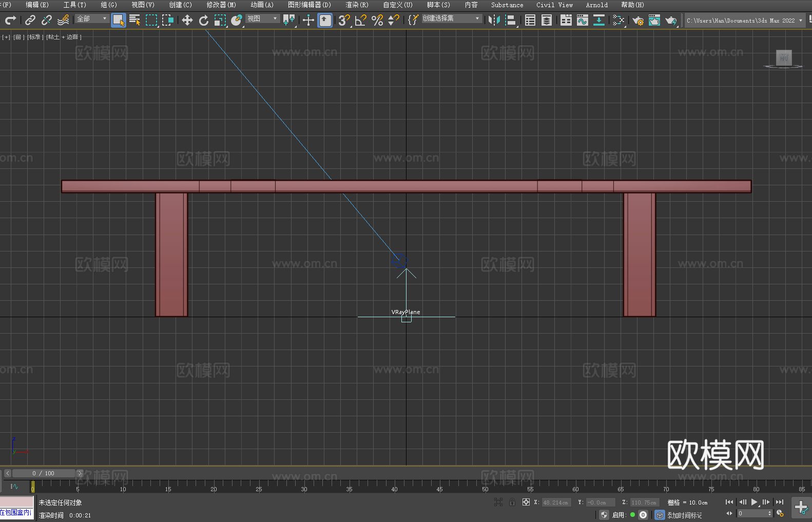Open the 渲染(R) menu
812x522 pixels.
pyautogui.click(x=357, y=5)
